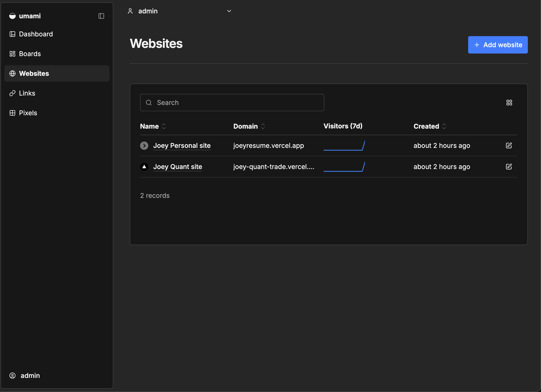
Task: Switch to grid view icon
Action: (509, 103)
